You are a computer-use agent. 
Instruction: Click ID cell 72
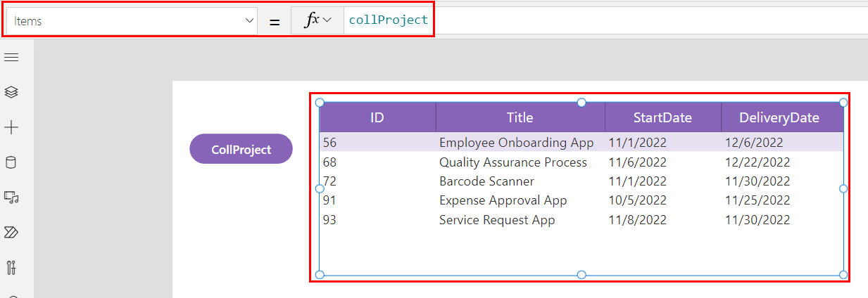(330, 181)
